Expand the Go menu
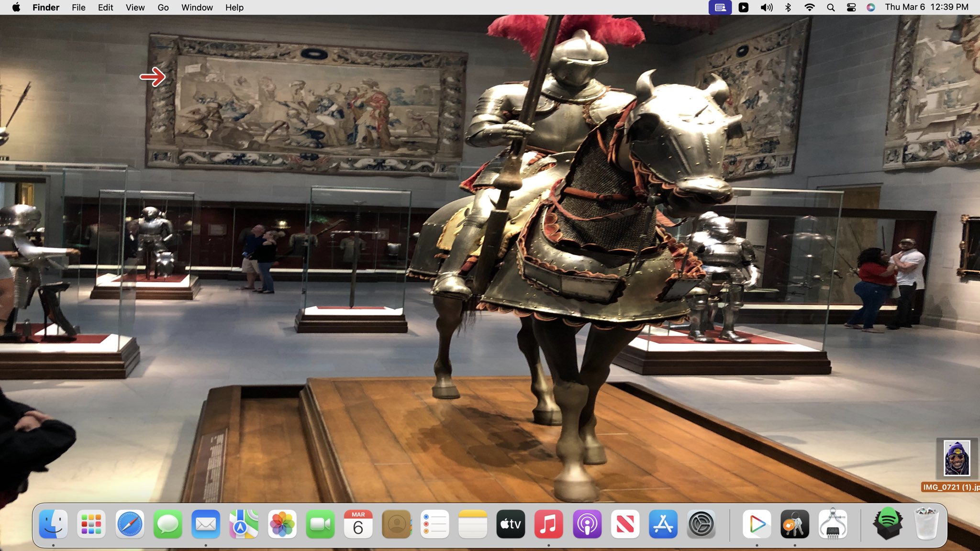Image resolution: width=980 pixels, height=551 pixels. [163, 7]
